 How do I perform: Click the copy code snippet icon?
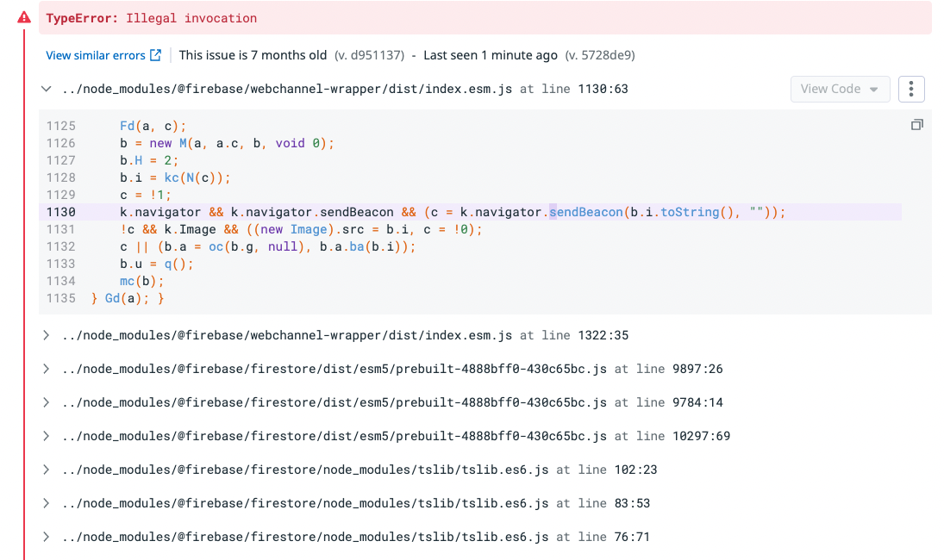point(916,123)
